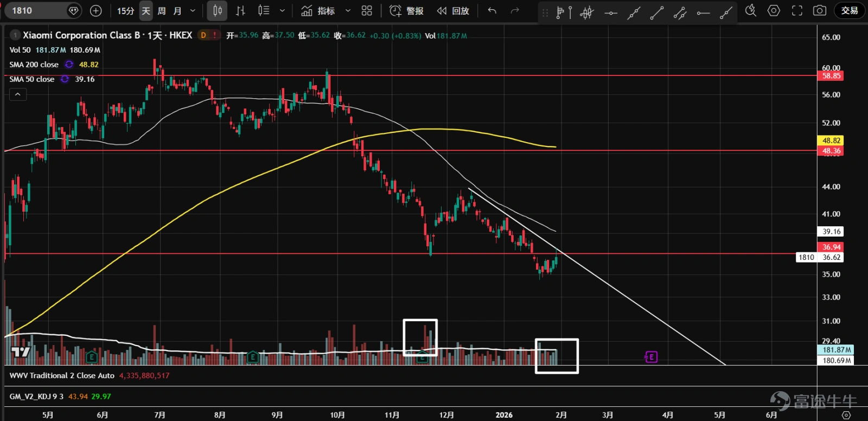The image size is (868, 421).
Task: Click the purple upcoming earnings E marker
Action: (x=651, y=357)
